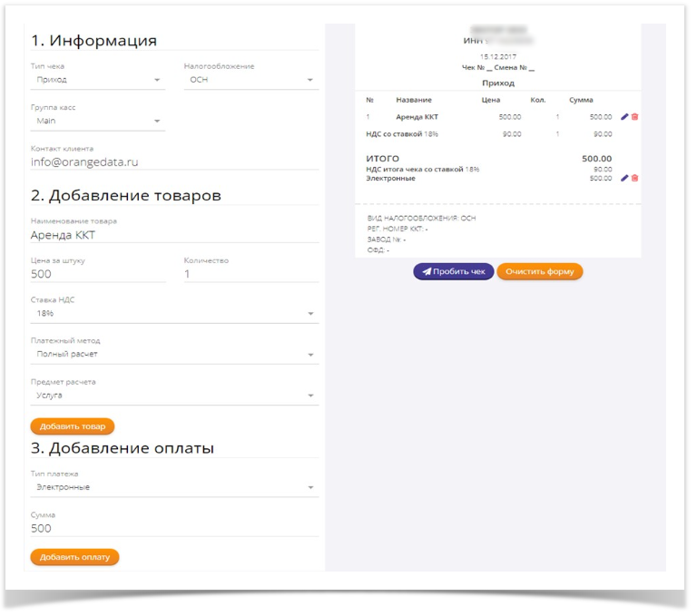
Task: Open the Тип платежа dropdown
Action: point(174,487)
